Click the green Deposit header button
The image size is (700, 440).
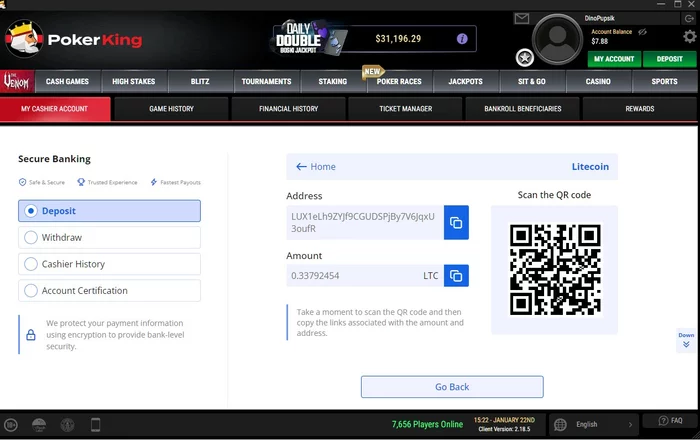(670, 59)
